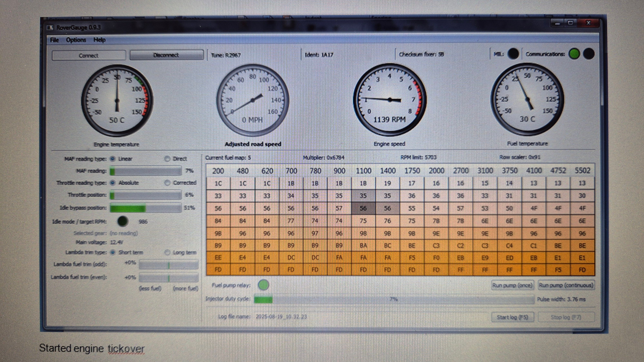Image resolution: width=644 pixels, height=362 pixels.
Task: Select Linear MAF reading type
Action: (113, 159)
